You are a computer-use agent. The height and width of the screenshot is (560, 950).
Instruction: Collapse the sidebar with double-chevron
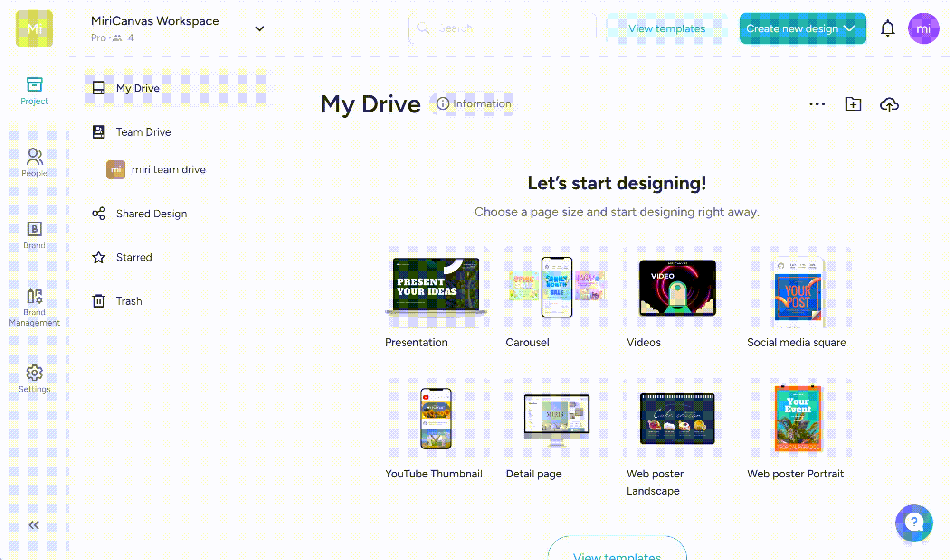(x=34, y=525)
